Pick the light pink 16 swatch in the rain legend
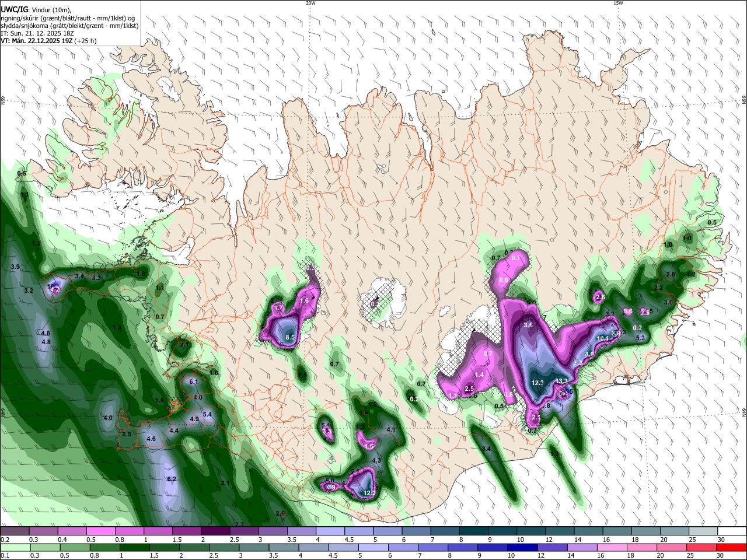 [x=612, y=547]
